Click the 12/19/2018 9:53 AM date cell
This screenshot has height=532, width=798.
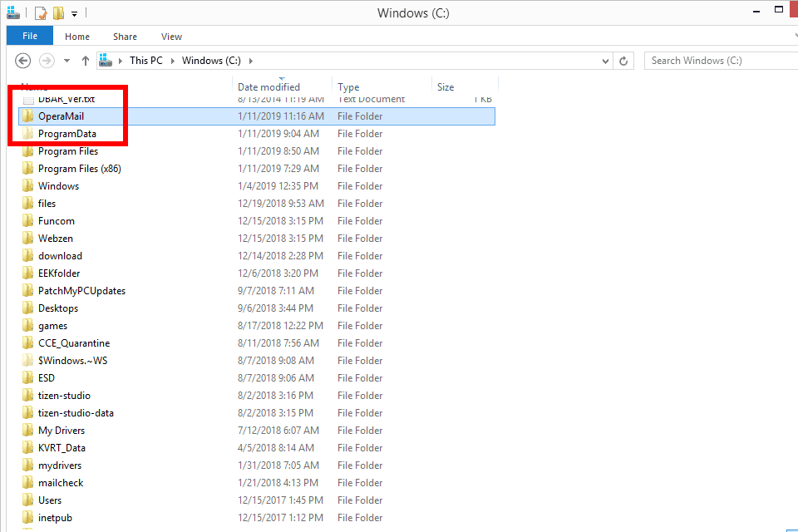point(281,204)
